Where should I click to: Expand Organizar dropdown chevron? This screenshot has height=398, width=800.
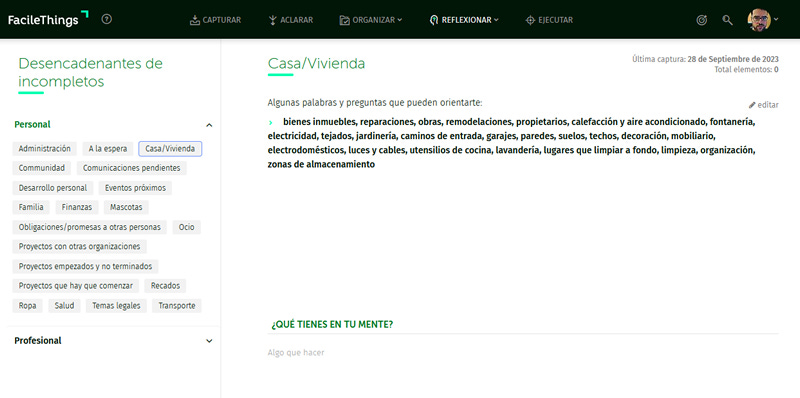point(399,20)
